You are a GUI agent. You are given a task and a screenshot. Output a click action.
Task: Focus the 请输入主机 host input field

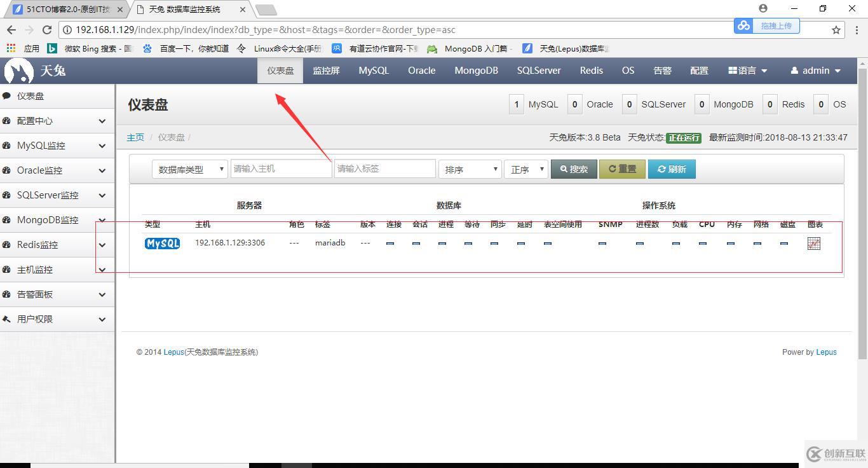281,169
